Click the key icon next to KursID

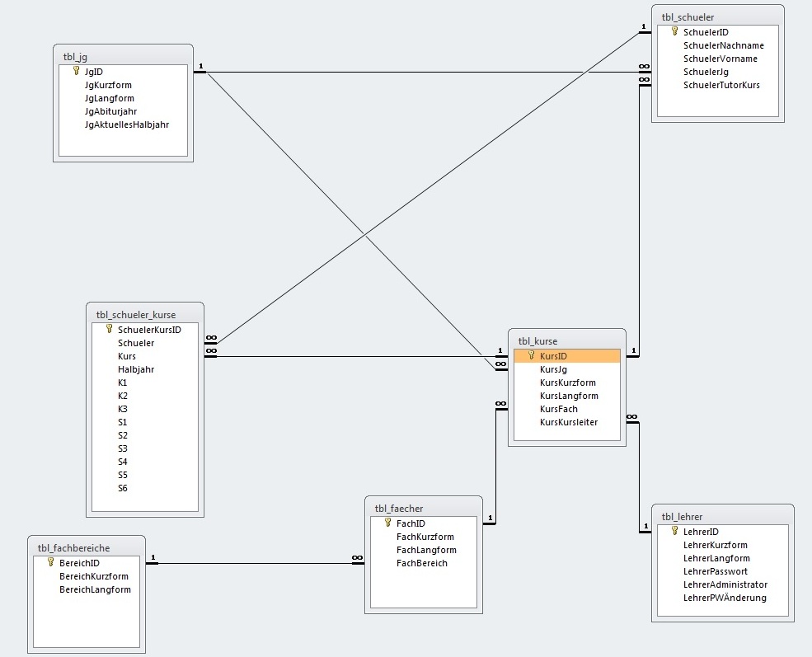tap(531, 355)
